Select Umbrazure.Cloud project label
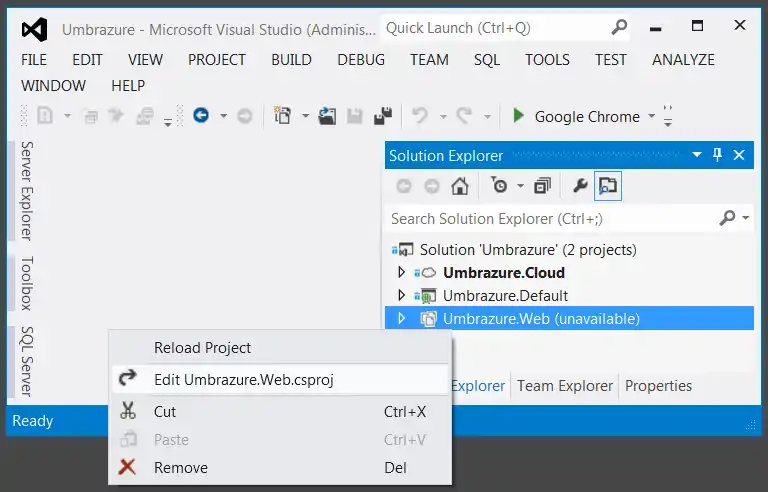The width and height of the screenshot is (768, 492). pyautogui.click(x=504, y=272)
